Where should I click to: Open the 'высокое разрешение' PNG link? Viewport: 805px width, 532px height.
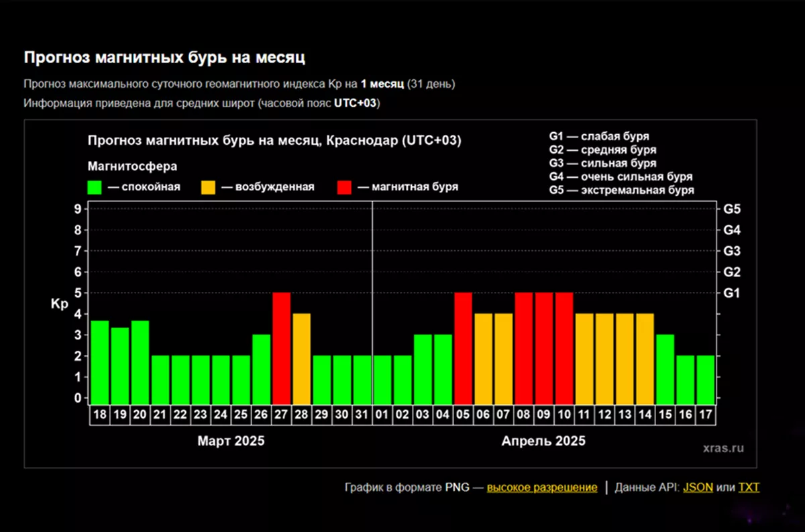pyautogui.click(x=542, y=488)
